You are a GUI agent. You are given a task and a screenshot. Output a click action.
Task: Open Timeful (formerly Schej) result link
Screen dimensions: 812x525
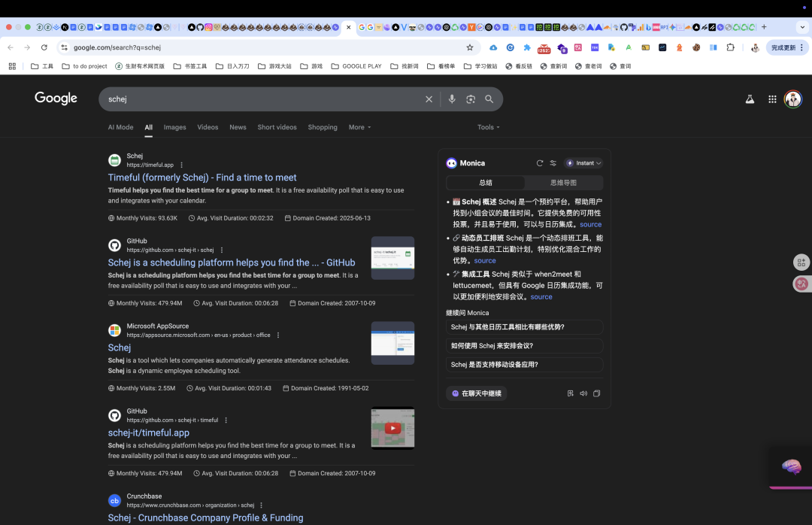[202, 178]
